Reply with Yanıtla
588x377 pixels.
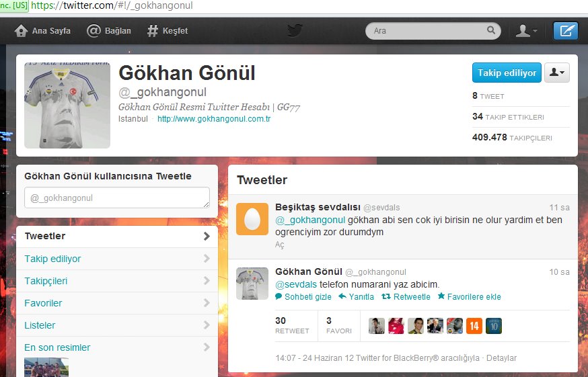[x=357, y=297]
